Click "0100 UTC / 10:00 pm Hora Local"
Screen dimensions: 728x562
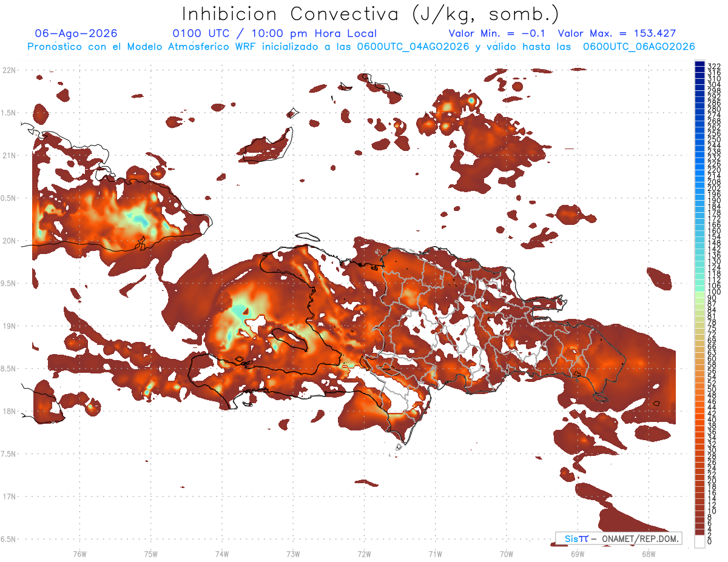pos(275,33)
